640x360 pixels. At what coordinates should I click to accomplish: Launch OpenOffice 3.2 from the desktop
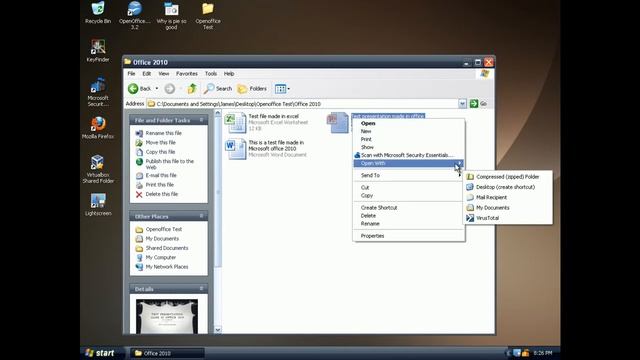(x=135, y=15)
